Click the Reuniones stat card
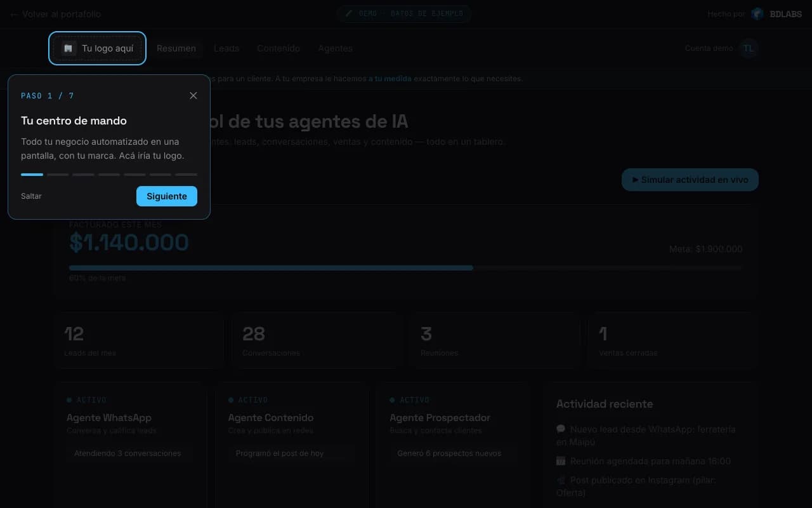 495,340
